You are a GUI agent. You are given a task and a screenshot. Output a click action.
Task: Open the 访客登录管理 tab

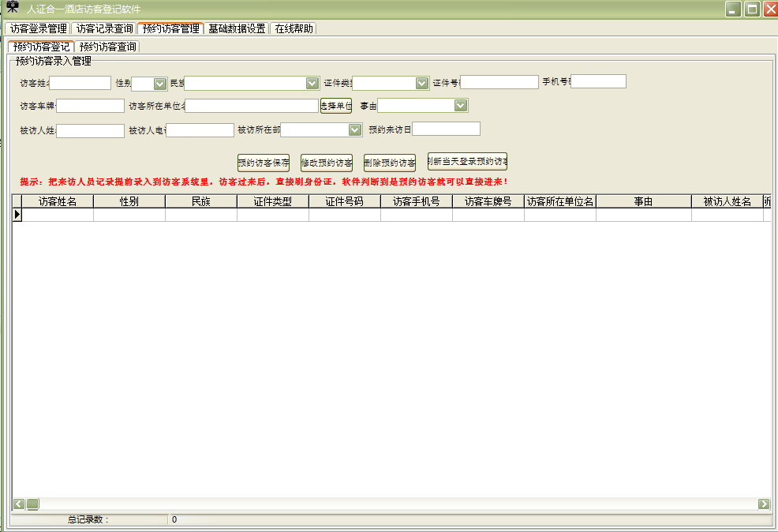point(38,28)
